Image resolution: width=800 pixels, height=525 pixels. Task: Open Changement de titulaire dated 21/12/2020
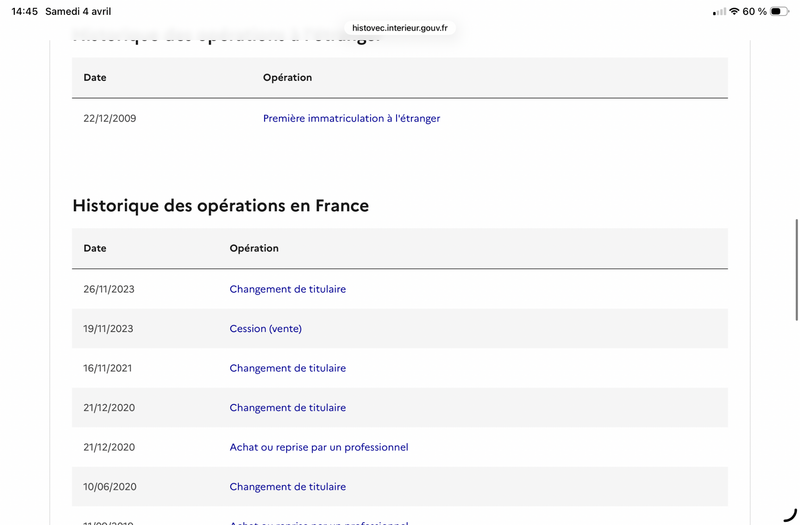pyautogui.click(x=287, y=408)
